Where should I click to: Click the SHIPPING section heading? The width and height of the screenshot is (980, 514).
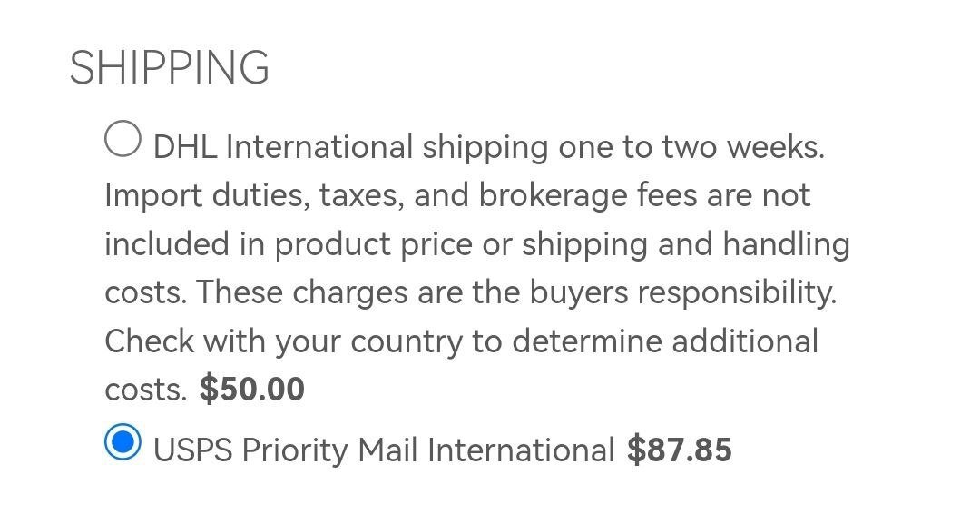pos(170,67)
